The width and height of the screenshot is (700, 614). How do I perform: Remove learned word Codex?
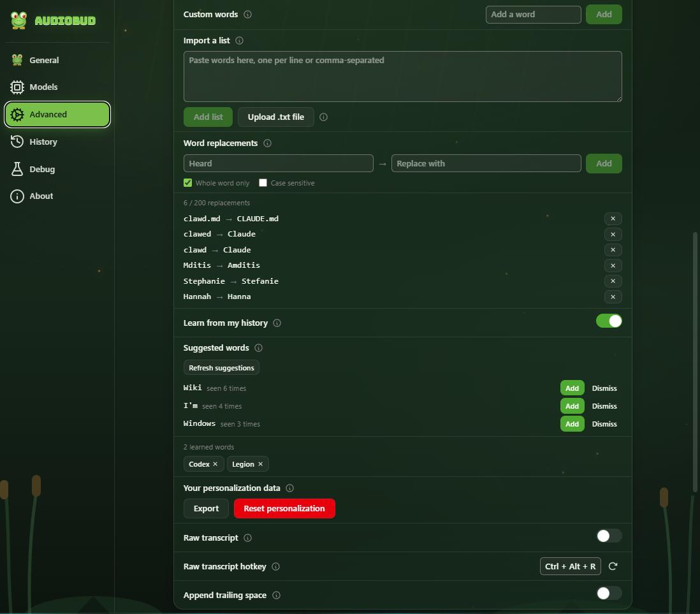tap(215, 464)
